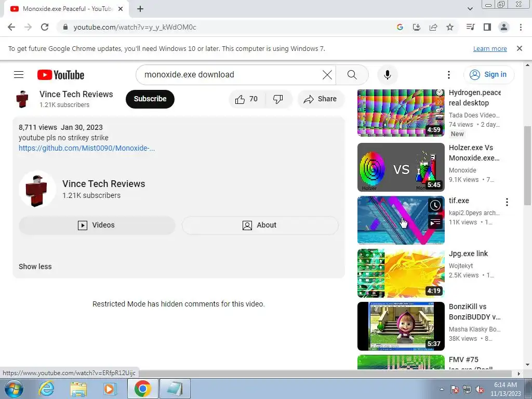Share this video
532x399 pixels.
click(x=320, y=99)
